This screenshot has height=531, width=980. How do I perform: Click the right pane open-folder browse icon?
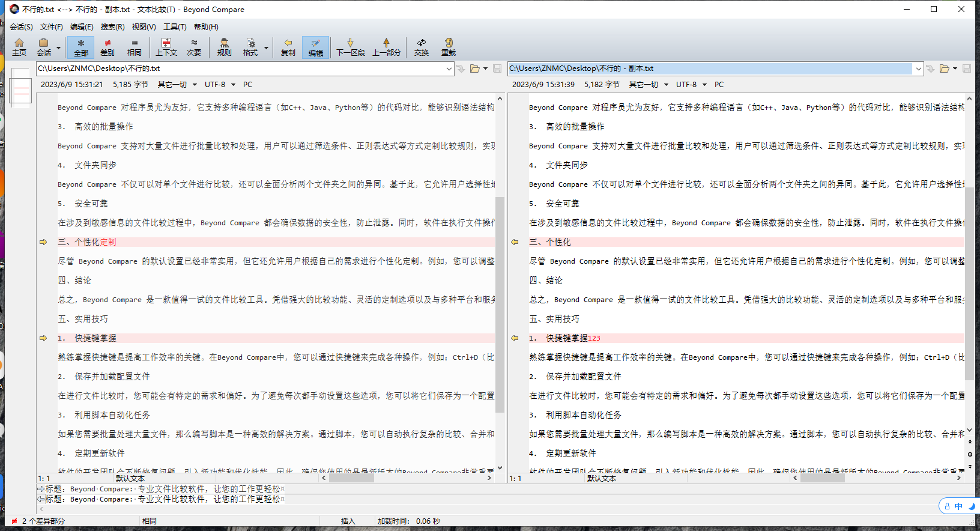point(945,68)
